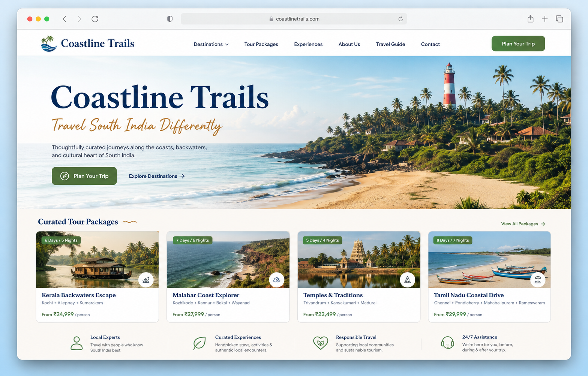
Task: Click the Trivandrum • Kanyakumari • Madurai text
Action: pyautogui.click(x=340, y=303)
